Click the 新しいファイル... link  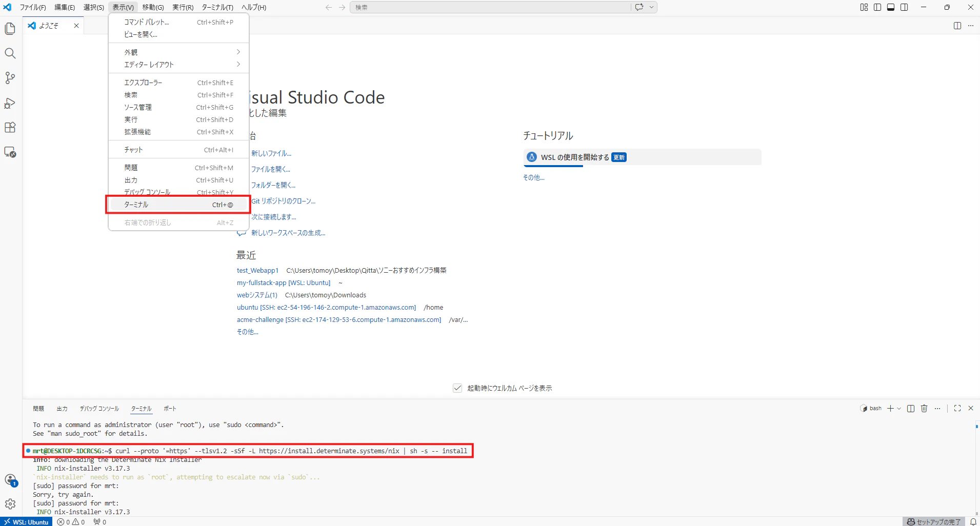pos(271,153)
